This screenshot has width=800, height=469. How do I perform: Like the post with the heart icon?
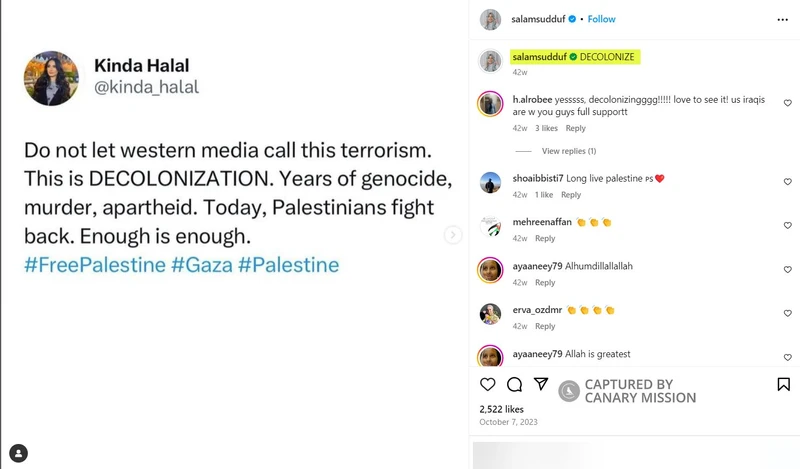click(488, 384)
